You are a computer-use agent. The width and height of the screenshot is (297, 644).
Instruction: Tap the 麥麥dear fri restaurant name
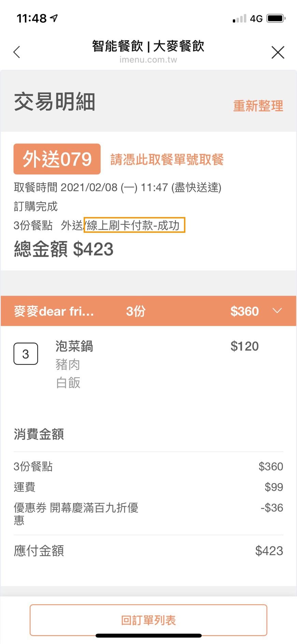(x=54, y=311)
